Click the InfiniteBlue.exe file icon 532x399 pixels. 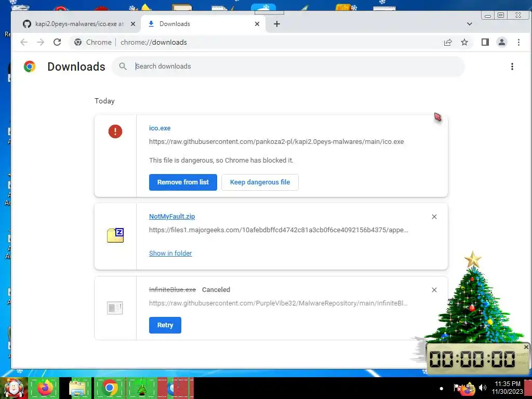pos(115,308)
